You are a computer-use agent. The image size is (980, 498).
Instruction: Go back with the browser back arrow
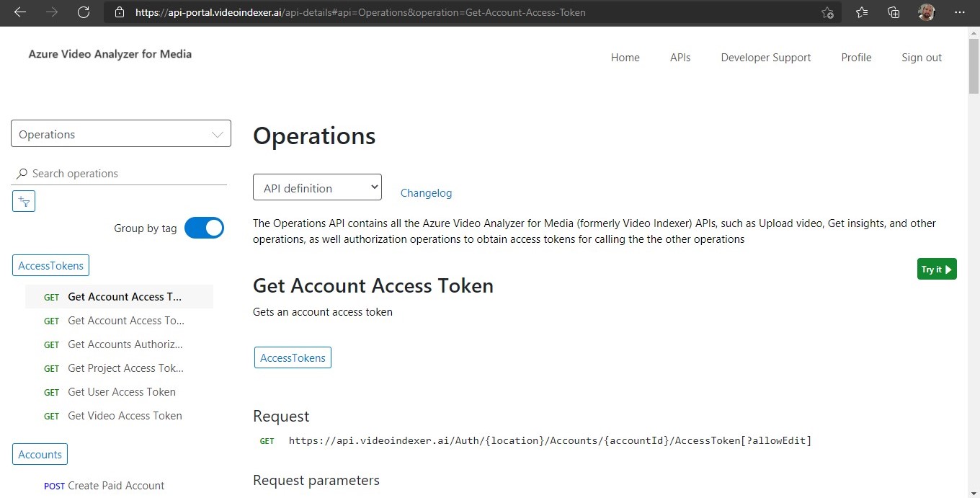pos(20,12)
